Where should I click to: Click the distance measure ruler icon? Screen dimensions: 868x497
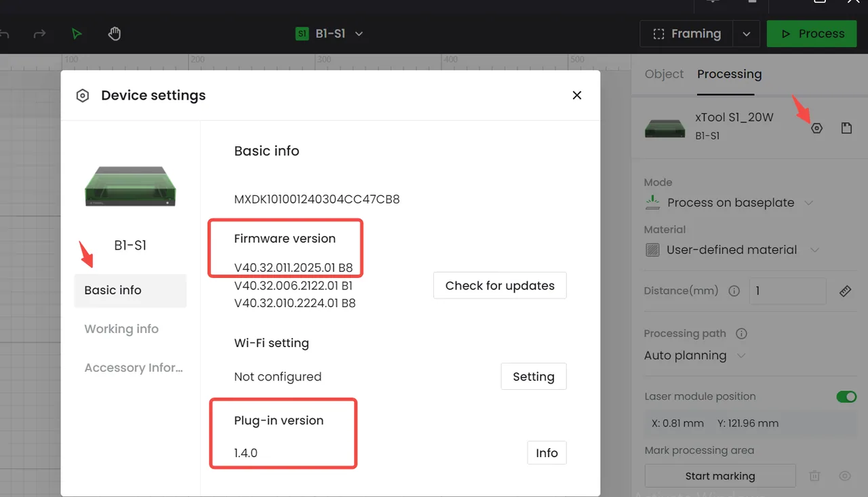click(x=845, y=291)
